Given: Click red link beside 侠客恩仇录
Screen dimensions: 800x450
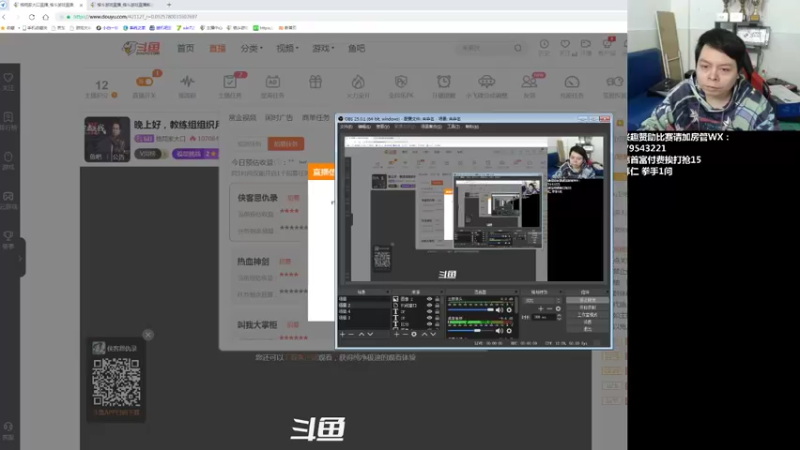Looking at the screenshot, I should point(293,198).
